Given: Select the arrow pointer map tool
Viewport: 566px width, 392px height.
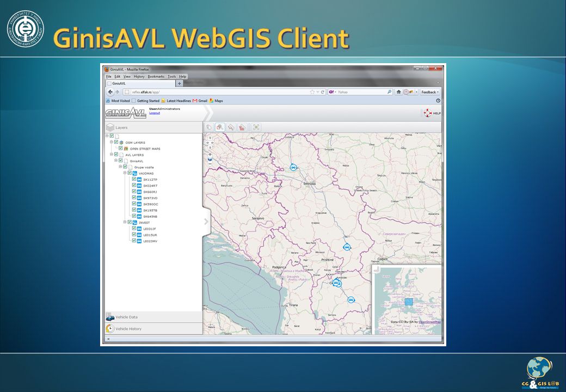Looking at the screenshot, I should [231, 127].
